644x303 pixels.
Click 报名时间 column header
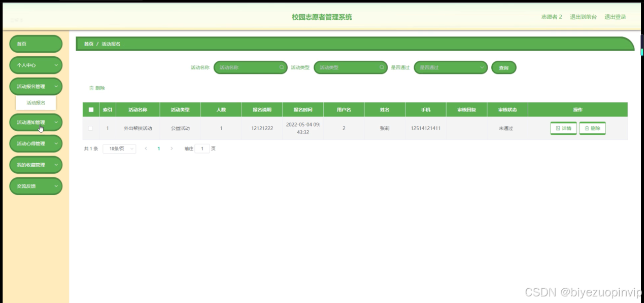point(303,109)
